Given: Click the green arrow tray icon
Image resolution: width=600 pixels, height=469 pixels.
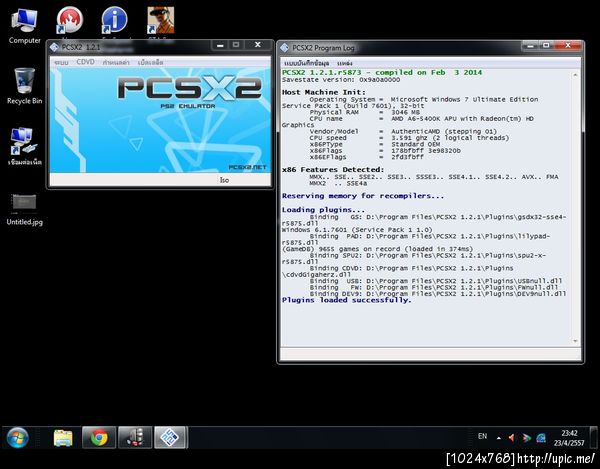Looking at the screenshot, I should pyautogui.click(x=527, y=438).
